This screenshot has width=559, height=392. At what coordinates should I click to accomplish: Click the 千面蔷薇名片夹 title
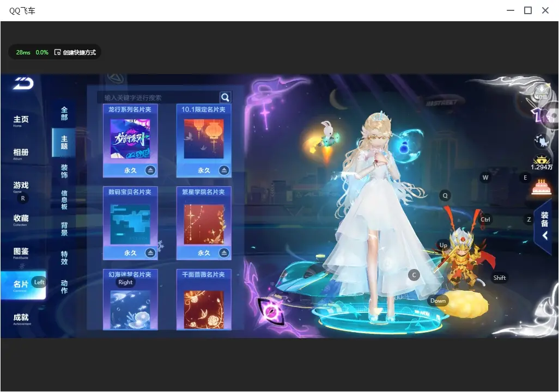[204, 274]
